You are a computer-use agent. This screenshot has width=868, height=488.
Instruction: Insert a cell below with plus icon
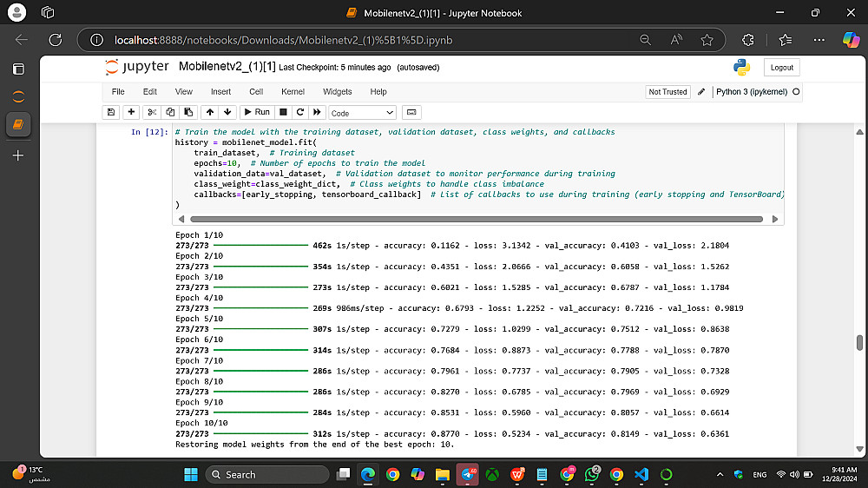131,112
